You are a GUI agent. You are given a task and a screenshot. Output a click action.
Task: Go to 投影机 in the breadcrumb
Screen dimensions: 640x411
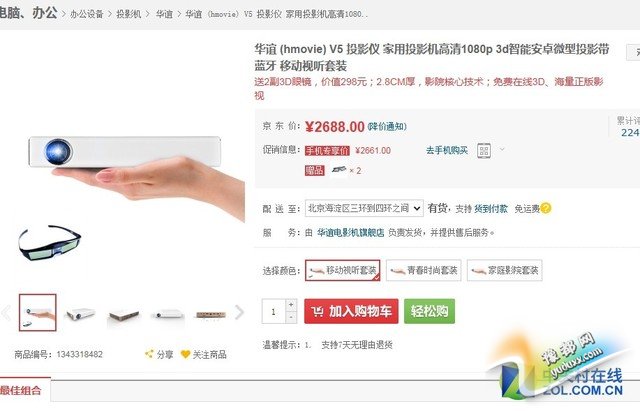point(129,14)
